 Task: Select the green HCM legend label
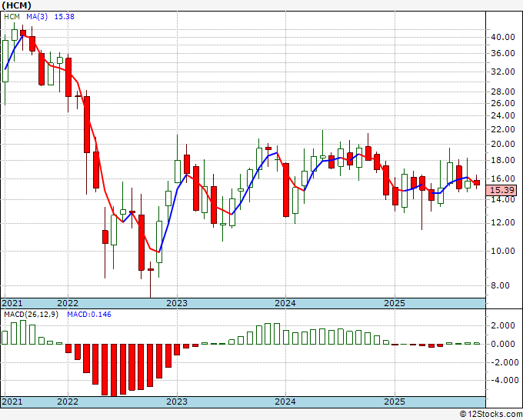(x=12, y=17)
